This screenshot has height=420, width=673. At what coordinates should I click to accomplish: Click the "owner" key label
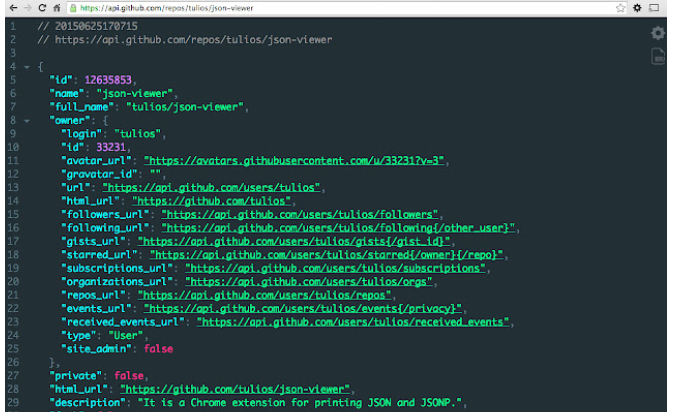coord(70,120)
